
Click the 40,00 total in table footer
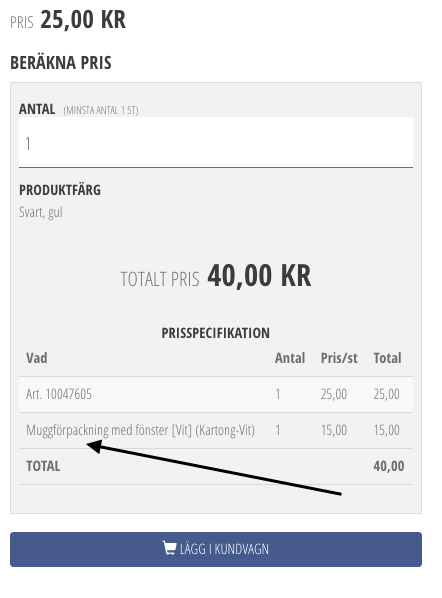tap(389, 466)
